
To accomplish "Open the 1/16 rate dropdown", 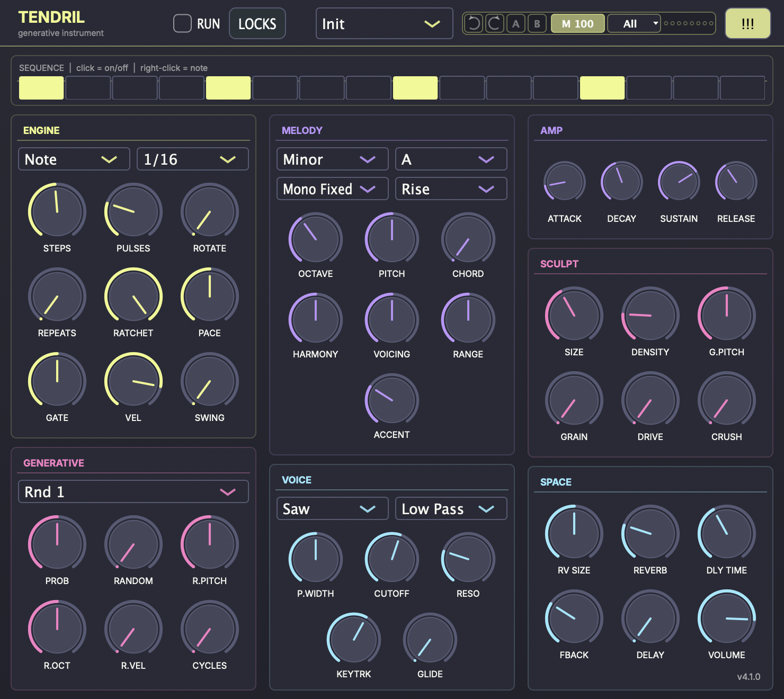I will click(193, 159).
